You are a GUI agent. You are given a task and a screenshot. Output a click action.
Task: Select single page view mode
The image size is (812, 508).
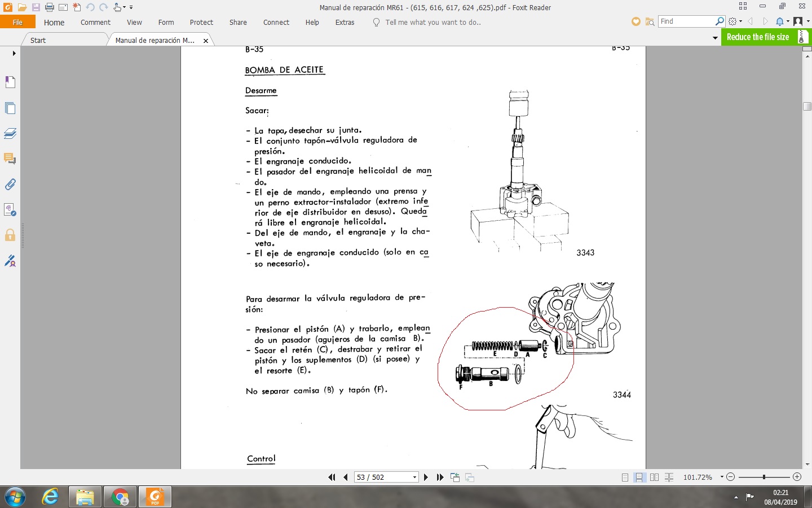tap(625, 478)
